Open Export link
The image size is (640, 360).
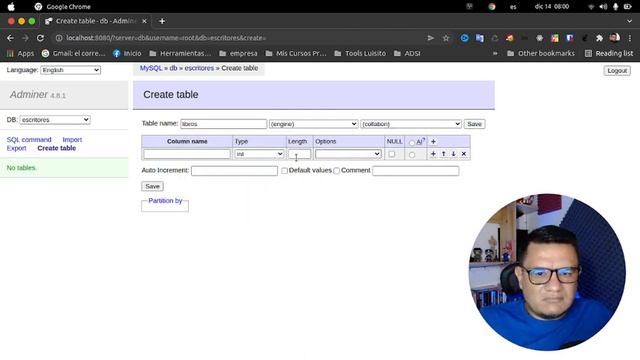pyautogui.click(x=16, y=148)
